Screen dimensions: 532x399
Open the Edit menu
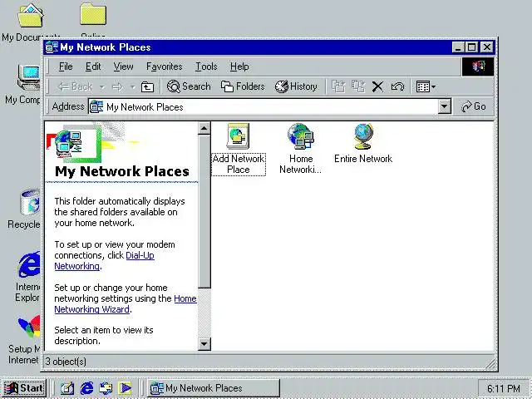pos(93,66)
